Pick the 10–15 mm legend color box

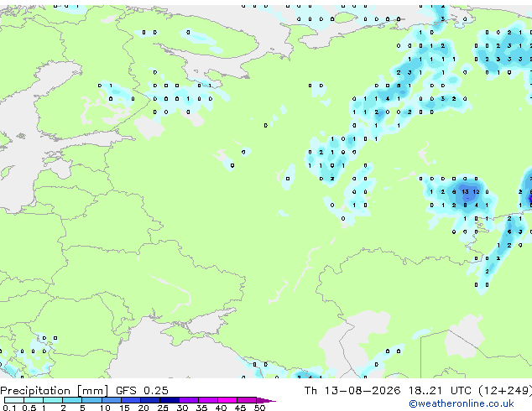(x=111, y=400)
